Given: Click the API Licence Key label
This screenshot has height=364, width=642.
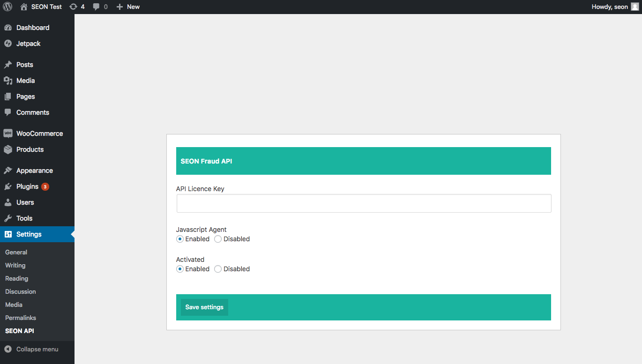Looking at the screenshot, I should pyautogui.click(x=200, y=189).
